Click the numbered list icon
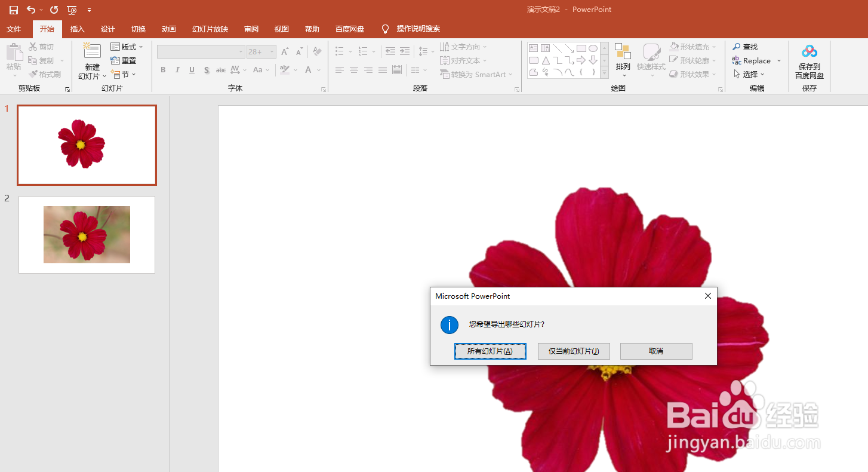 [362, 51]
